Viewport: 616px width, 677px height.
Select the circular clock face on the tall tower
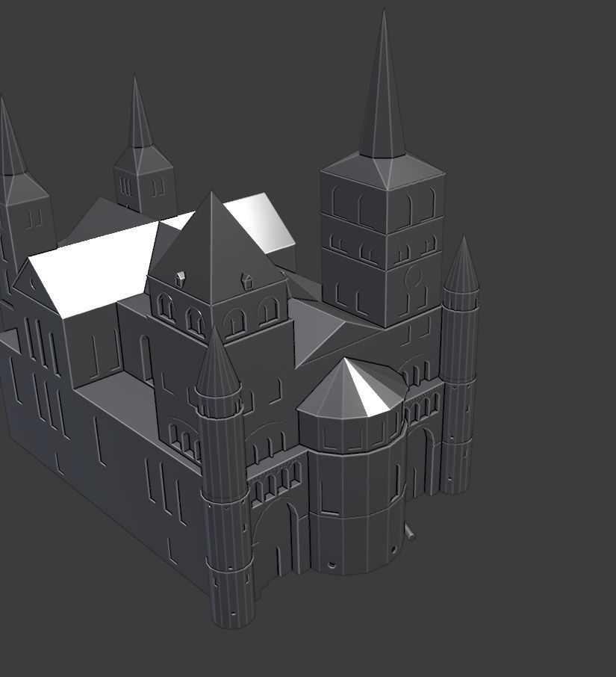(413, 276)
